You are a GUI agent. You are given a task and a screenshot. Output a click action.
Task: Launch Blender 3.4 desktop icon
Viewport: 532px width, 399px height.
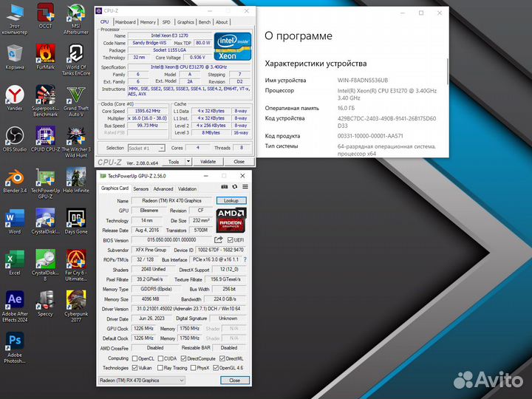point(15,180)
